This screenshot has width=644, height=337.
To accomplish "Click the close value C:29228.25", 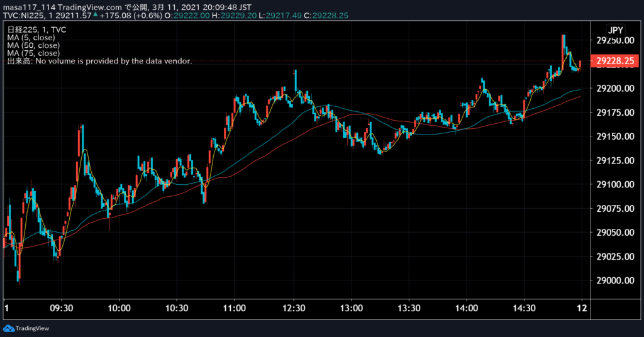I will [x=326, y=16].
